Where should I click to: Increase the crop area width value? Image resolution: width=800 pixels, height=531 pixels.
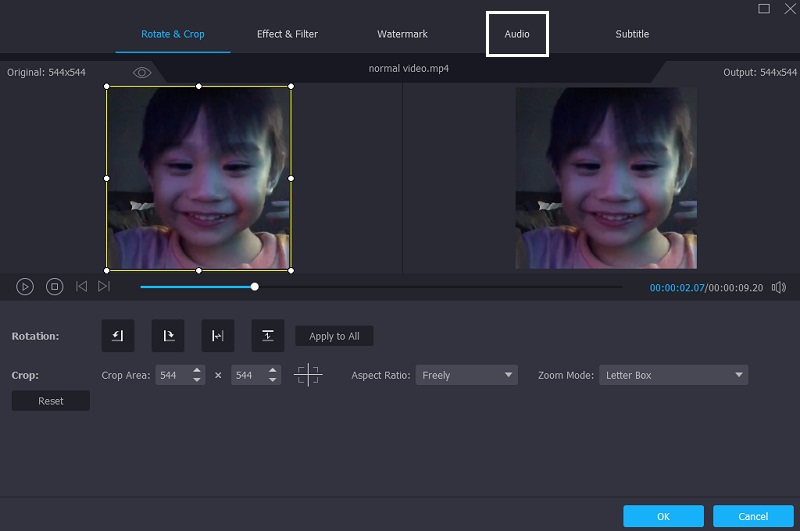click(x=197, y=371)
